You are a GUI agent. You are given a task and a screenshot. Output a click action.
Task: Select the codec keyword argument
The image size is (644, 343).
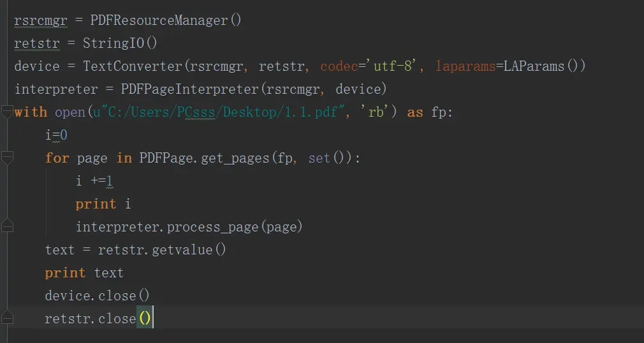point(339,66)
